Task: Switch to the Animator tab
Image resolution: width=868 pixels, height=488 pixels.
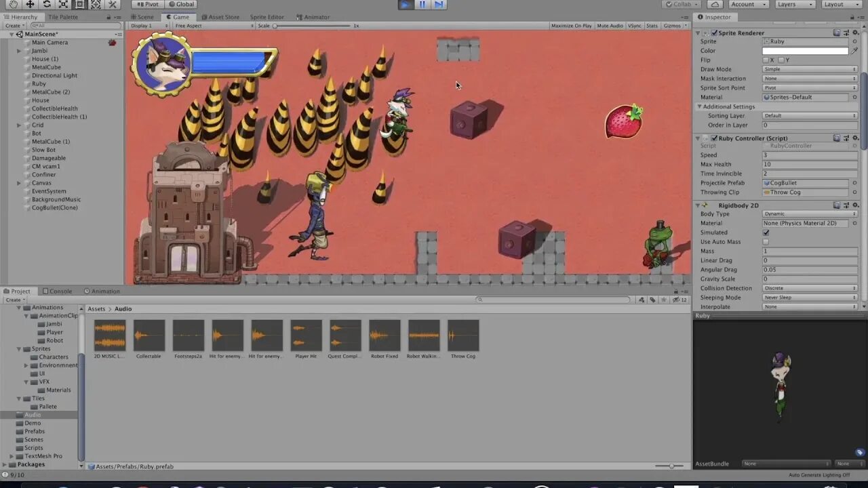Action: point(313,17)
